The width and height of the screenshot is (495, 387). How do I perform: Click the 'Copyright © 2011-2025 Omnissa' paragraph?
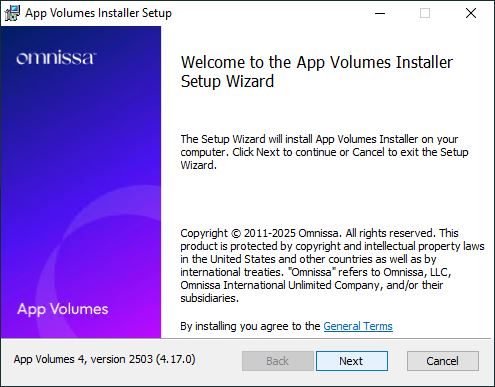coord(332,265)
